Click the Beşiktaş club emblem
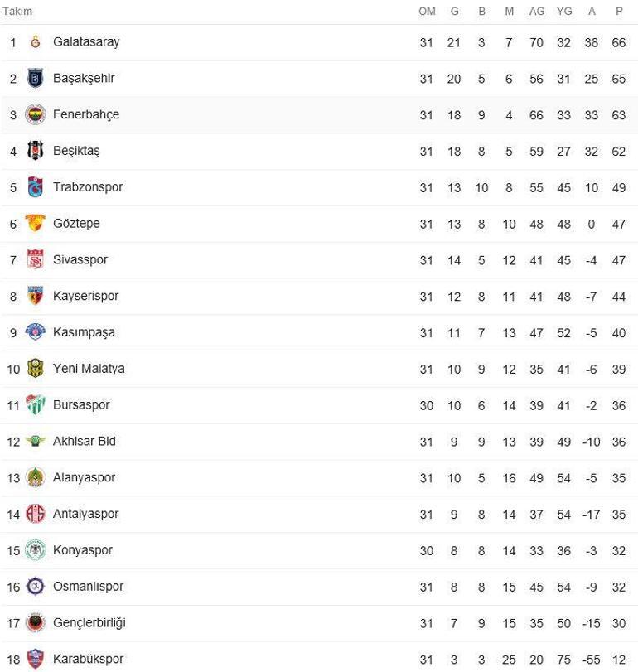 click(x=36, y=151)
